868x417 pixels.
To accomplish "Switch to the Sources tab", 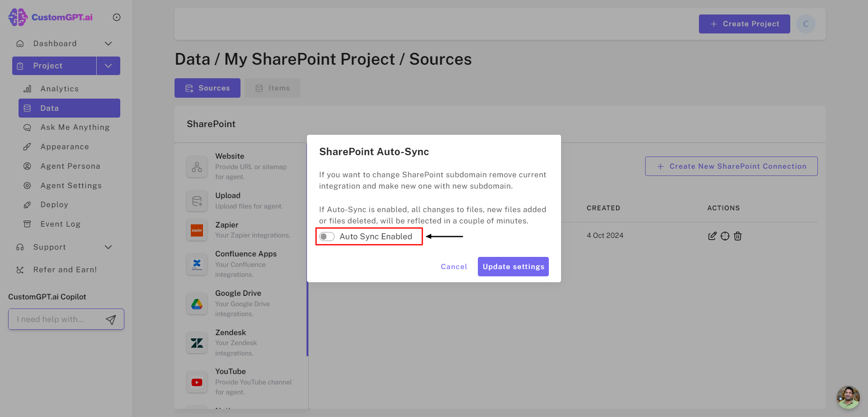I will (208, 88).
